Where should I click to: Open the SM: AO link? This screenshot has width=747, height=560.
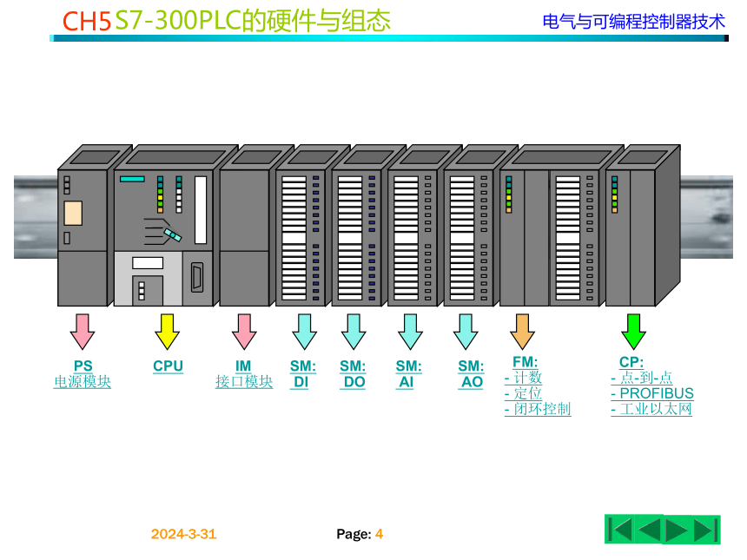point(471,374)
